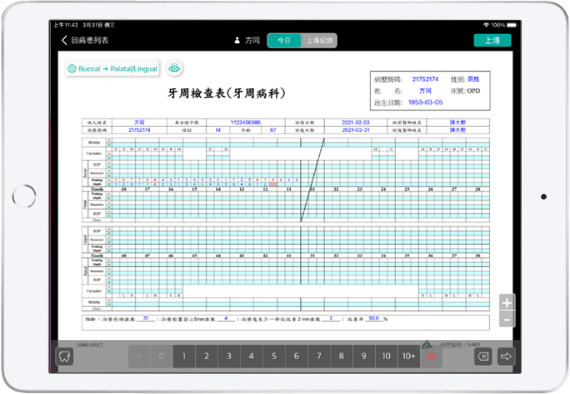Tap keypad number 8
The image size is (570, 394).
[341, 356]
